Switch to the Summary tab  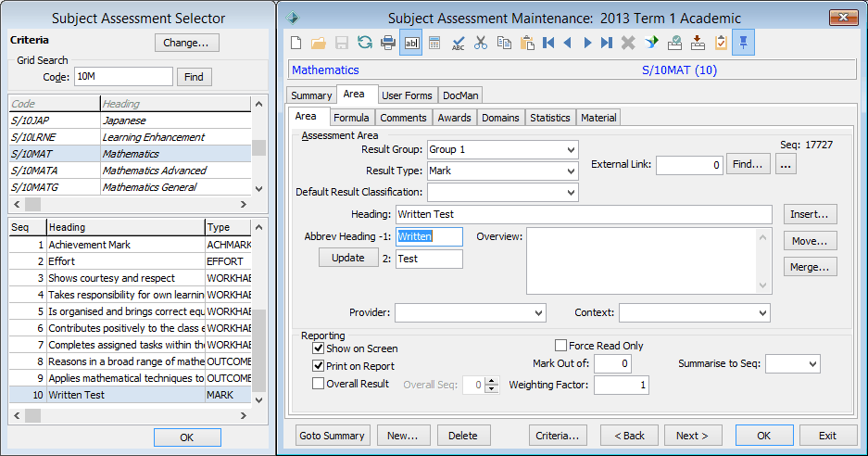311,95
